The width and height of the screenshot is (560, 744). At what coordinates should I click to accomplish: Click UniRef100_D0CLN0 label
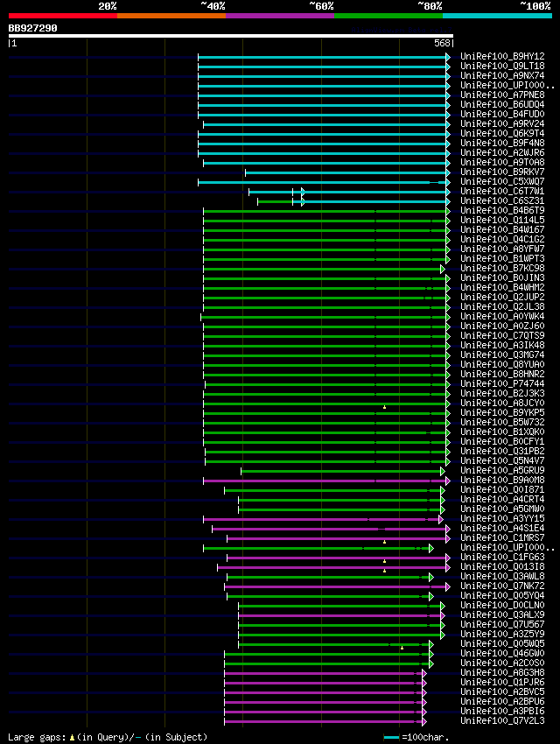click(502, 605)
